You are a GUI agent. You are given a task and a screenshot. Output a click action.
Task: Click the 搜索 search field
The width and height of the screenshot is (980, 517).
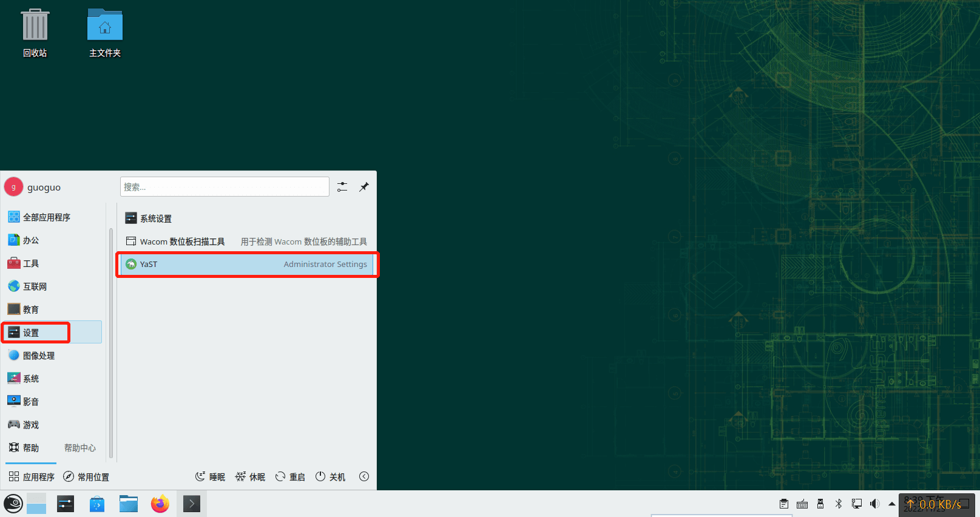[x=225, y=187]
